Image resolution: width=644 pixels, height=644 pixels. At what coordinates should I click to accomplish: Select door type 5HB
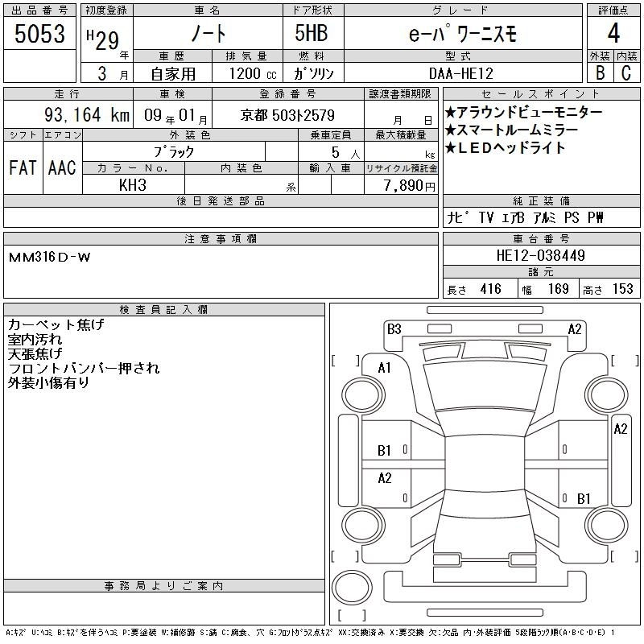point(312,33)
